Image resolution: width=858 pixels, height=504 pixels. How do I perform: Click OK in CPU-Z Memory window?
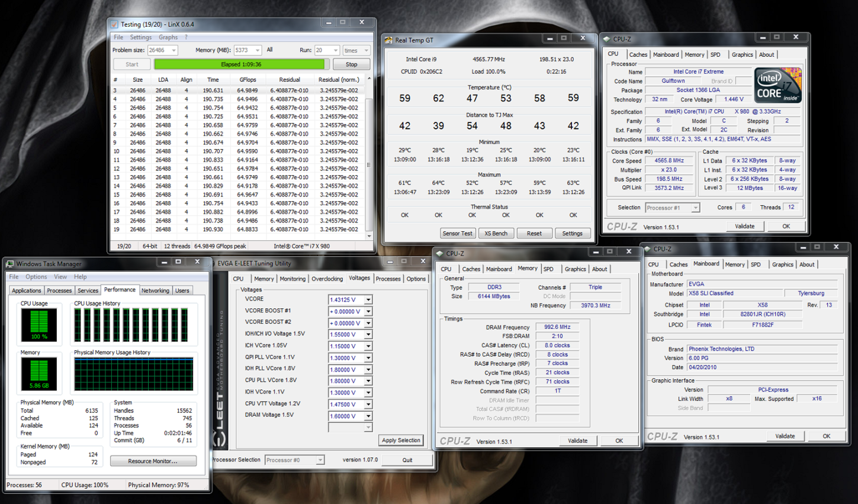click(619, 441)
